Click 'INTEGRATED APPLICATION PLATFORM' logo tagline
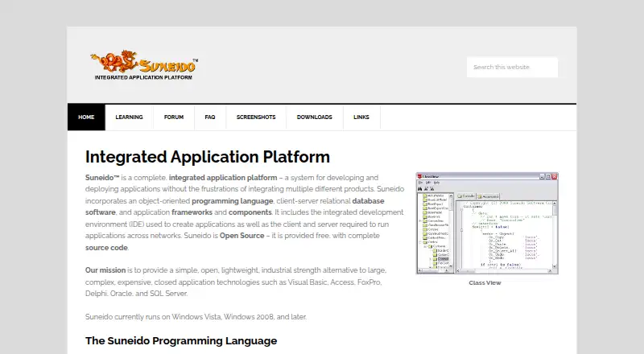Viewport: 644px width, 354px height. point(143,77)
